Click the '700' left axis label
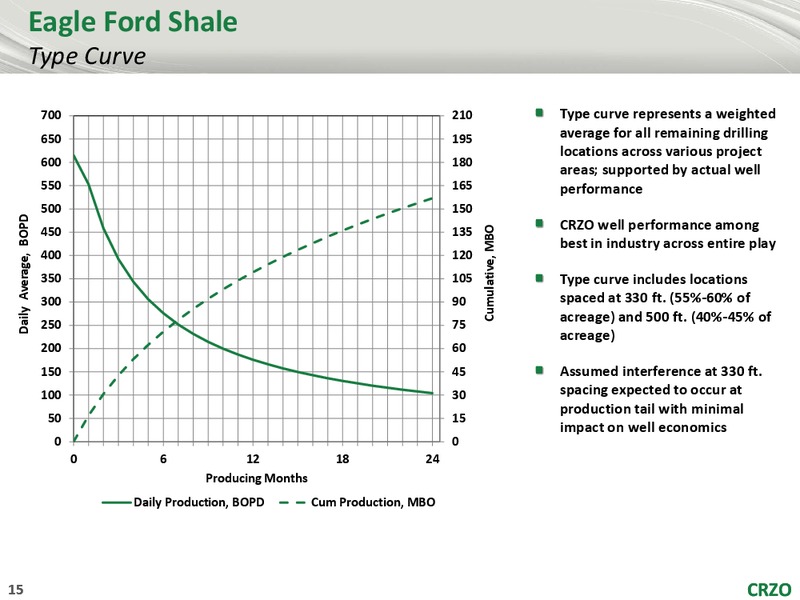The image size is (800, 600). coord(51,115)
